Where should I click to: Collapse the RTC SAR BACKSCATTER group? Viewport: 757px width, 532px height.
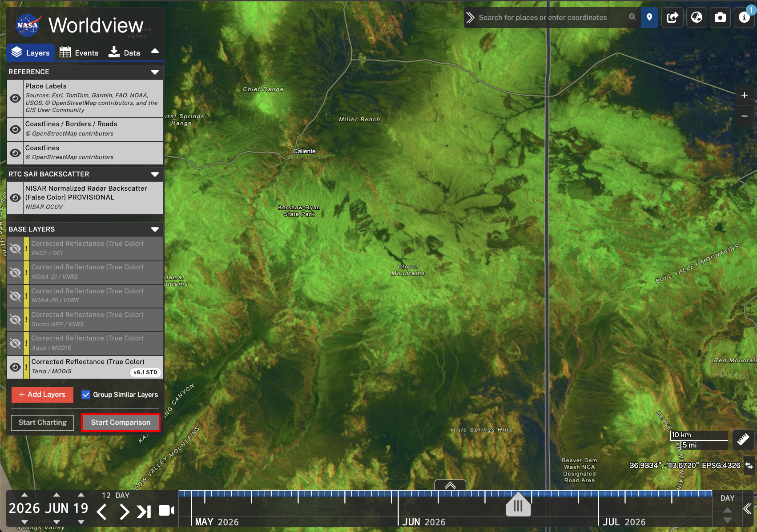pos(155,174)
